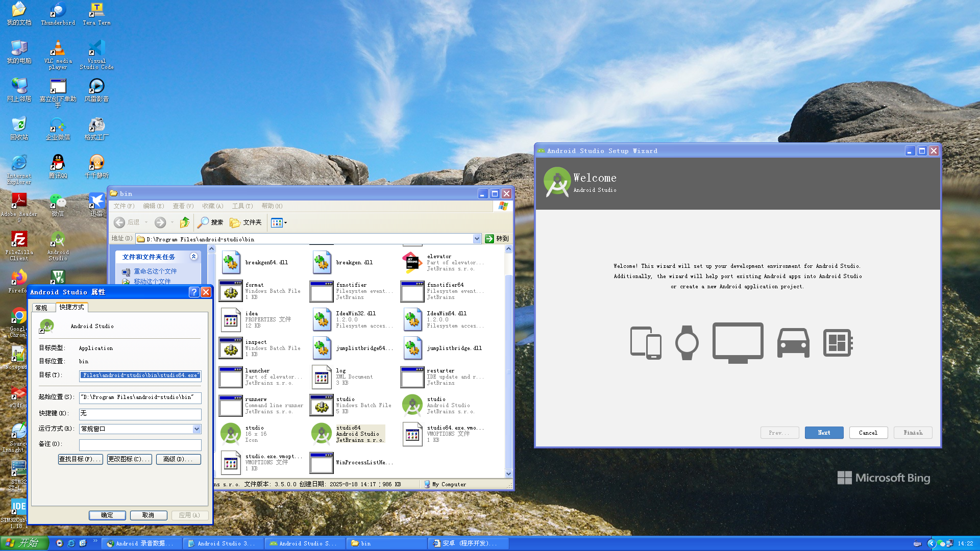
Task: Click the 目标 target input field
Action: point(140,375)
